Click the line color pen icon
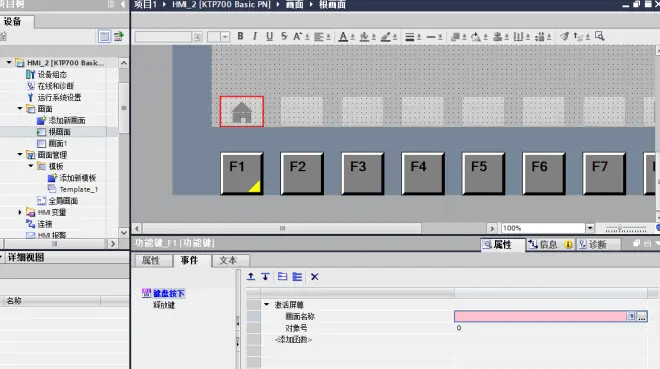 click(x=386, y=37)
